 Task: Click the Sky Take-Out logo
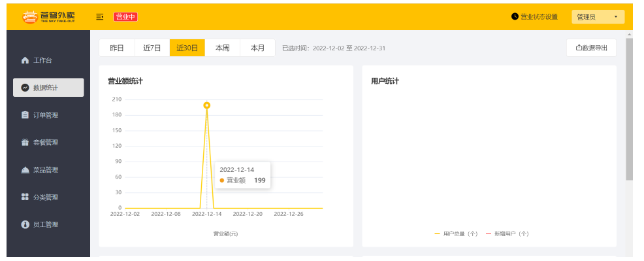(48, 16)
